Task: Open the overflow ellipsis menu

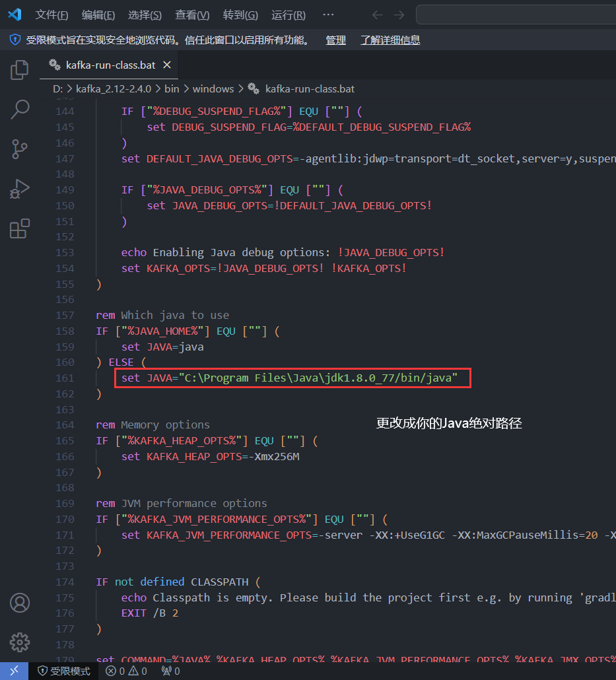Action: point(328,15)
